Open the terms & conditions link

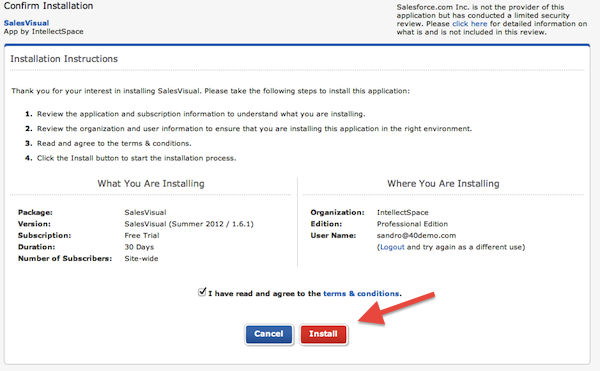(x=361, y=294)
